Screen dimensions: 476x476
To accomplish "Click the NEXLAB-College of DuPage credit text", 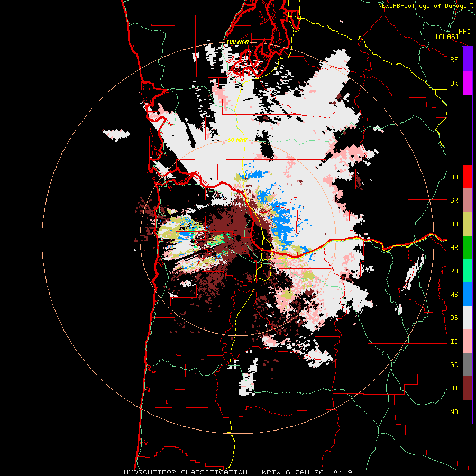I will (x=422, y=6).
